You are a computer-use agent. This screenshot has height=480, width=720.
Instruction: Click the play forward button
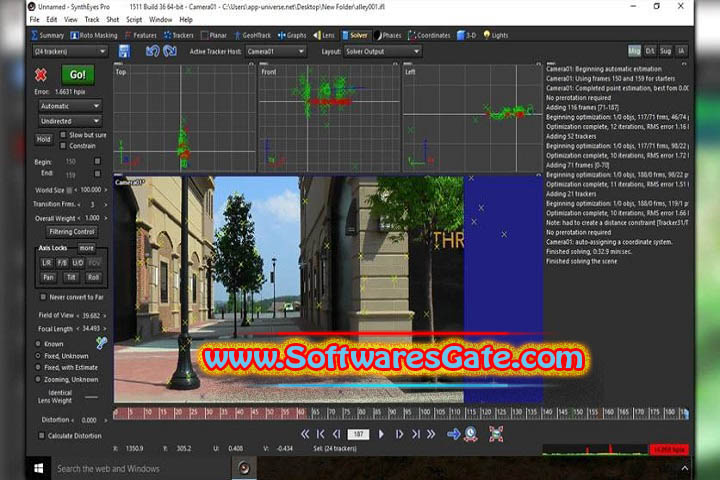[381, 434]
